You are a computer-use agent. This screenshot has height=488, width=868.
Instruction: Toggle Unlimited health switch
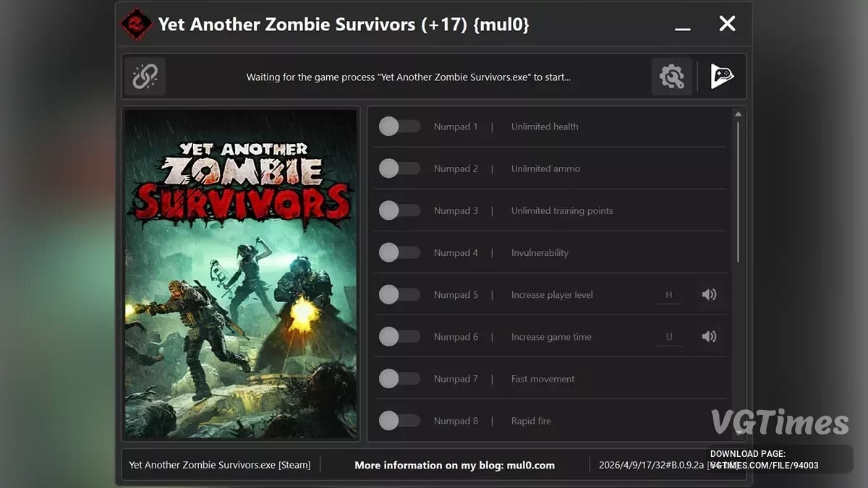coord(399,127)
